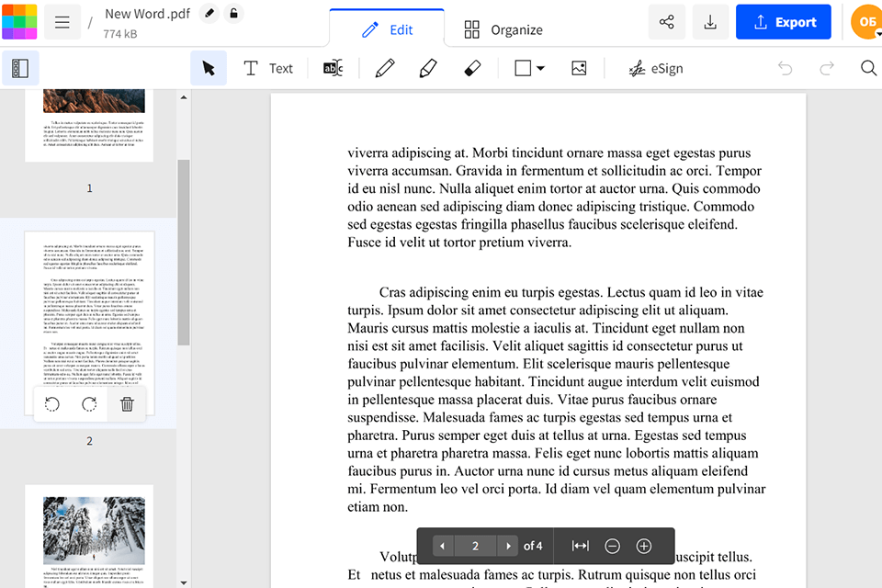Switch to the Organize tab
This screenshot has width=882, height=588.
(504, 29)
